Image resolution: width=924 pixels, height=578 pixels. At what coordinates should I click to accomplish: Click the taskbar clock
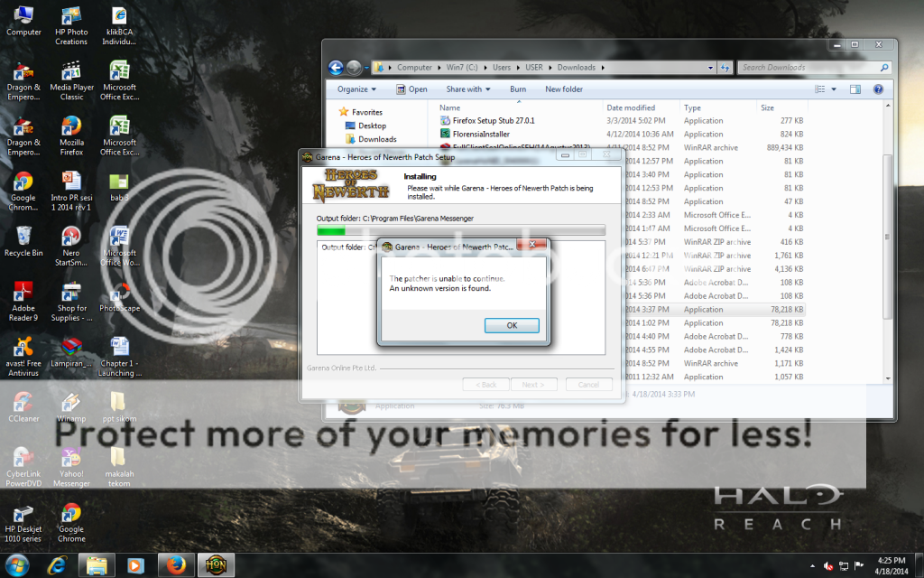(891, 565)
